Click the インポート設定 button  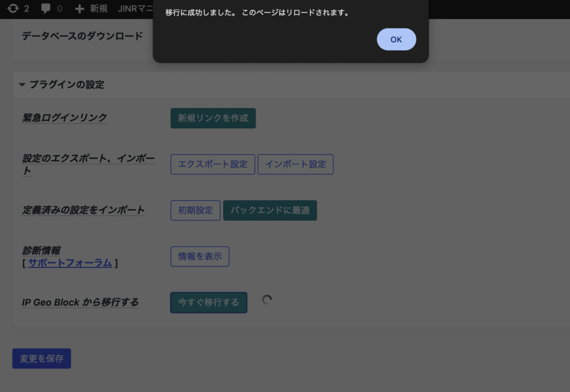tap(296, 165)
